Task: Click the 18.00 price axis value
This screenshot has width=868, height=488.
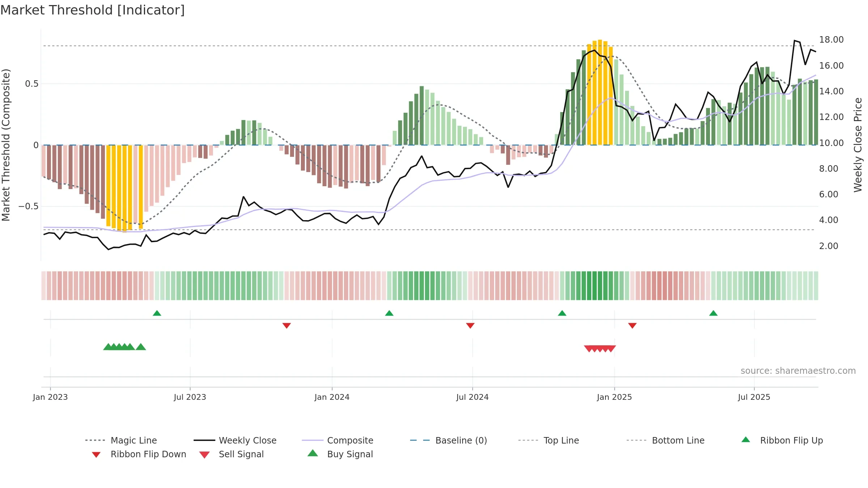Action: (x=831, y=40)
